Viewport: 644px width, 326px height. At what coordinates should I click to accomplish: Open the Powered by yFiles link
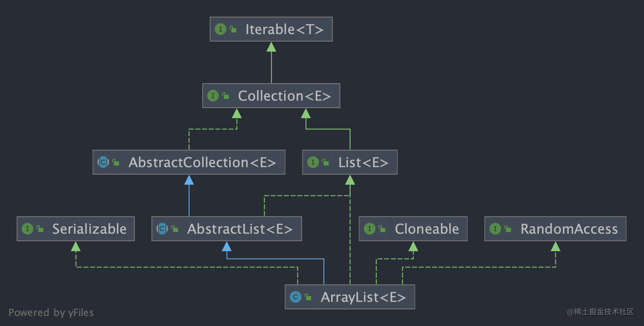pos(51,312)
